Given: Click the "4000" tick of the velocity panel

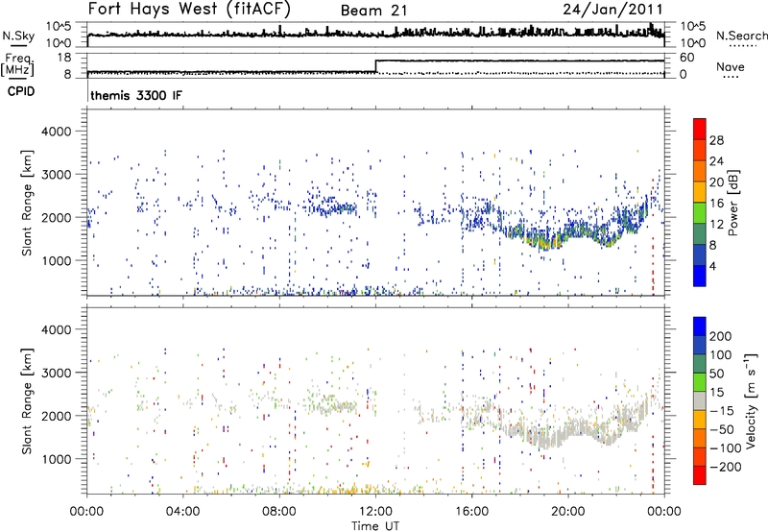Looking at the screenshot, I should [57, 329].
